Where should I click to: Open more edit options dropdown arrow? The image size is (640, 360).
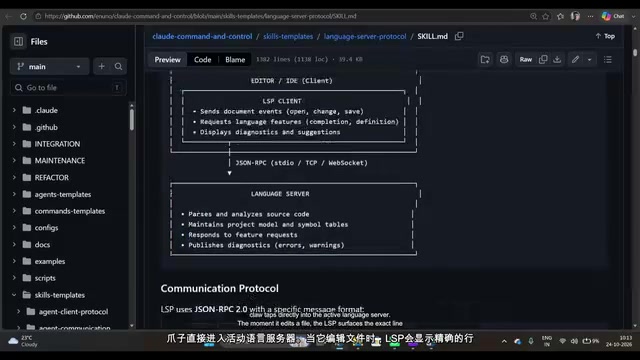589,60
